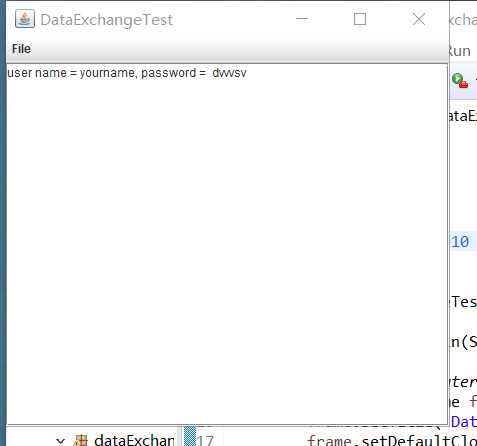Click the run with coverage icon in Eclipse toolbar
The width and height of the screenshot is (477, 446).
pyautogui.click(x=460, y=81)
